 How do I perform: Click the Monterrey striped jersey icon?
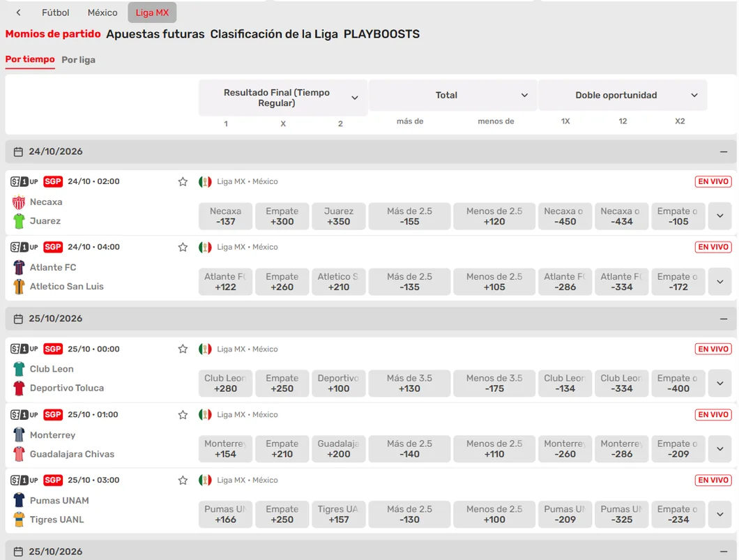click(x=19, y=434)
